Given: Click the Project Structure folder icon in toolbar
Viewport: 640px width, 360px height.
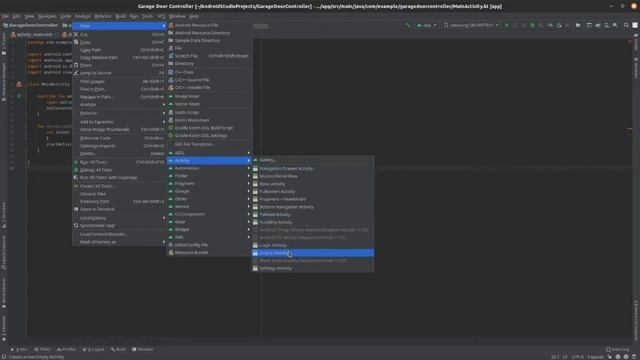Looking at the screenshot, I should pyautogui.click(x=578, y=25).
